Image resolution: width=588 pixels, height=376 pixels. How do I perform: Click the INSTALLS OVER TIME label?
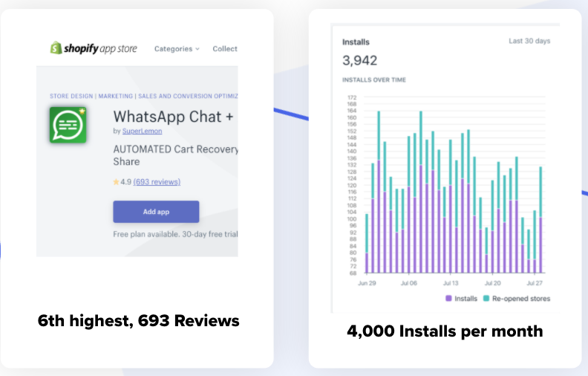tap(374, 80)
